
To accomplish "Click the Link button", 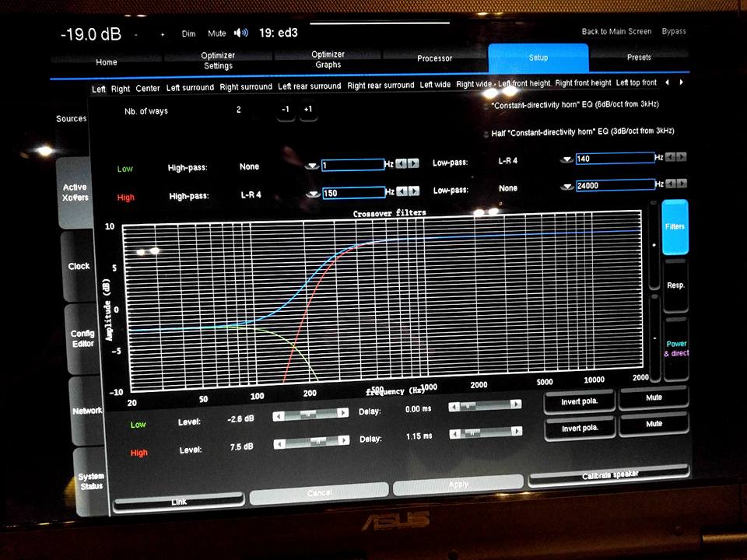I will (x=179, y=502).
